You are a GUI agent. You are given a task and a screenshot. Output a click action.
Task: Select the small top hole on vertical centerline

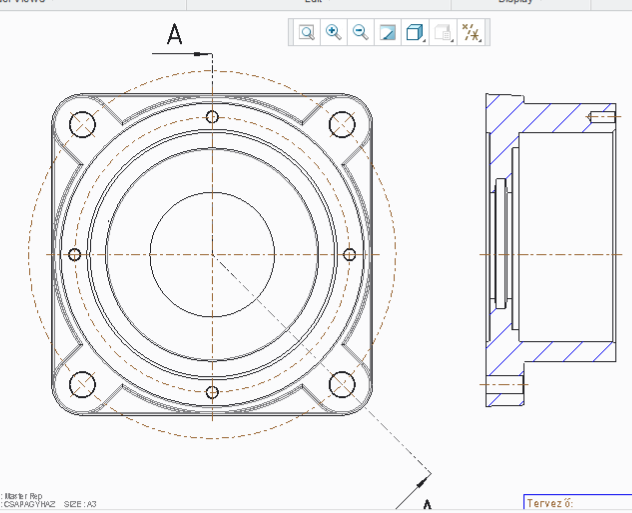(x=212, y=117)
